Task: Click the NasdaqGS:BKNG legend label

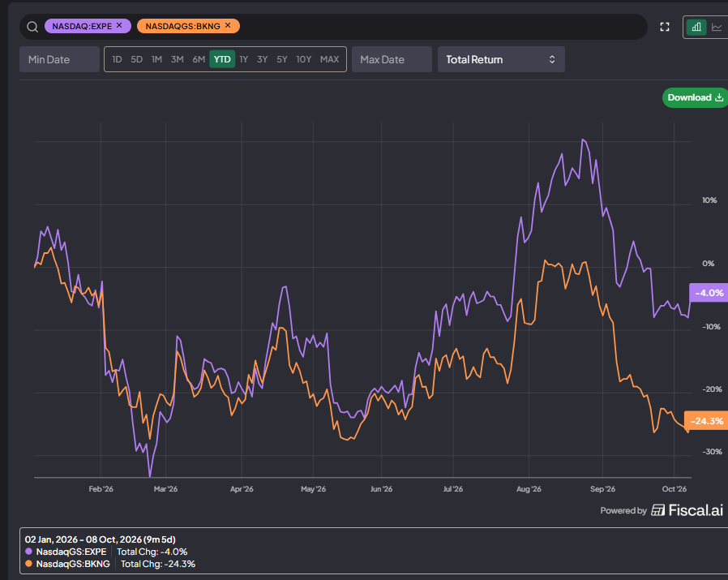Action: click(73, 564)
